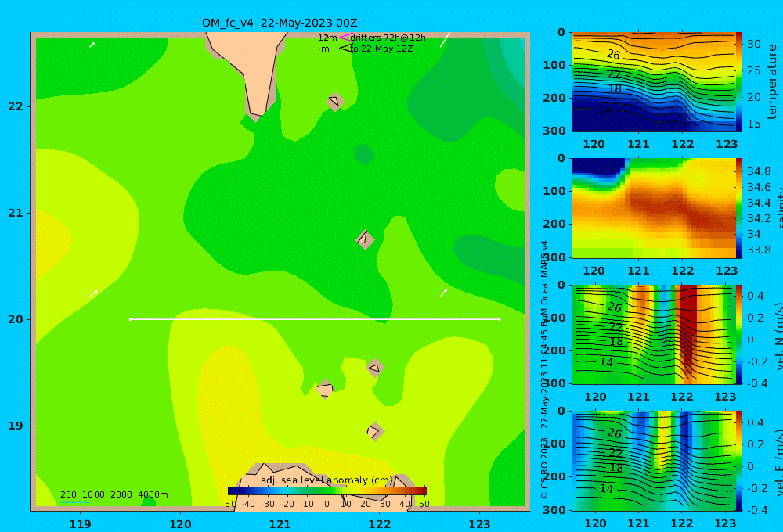This screenshot has width=783, height=532.
Task: Click the 30 tick on the temperature color bar
Action: [x=754, y=44]
